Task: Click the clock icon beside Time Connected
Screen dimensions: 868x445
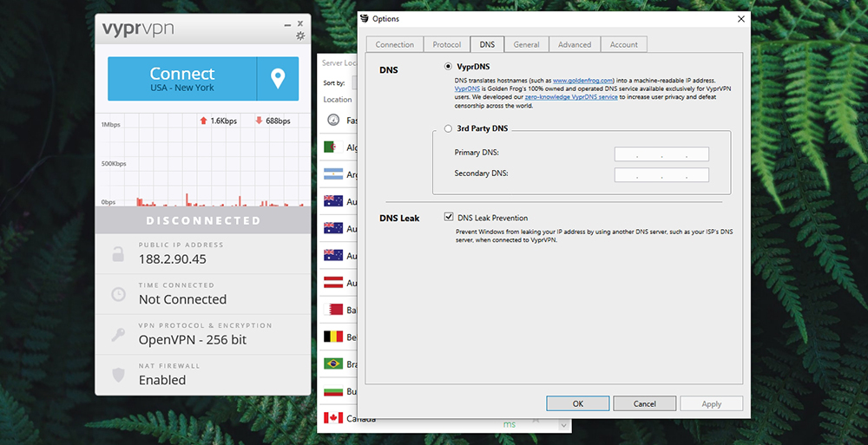Action: point(118,294)
